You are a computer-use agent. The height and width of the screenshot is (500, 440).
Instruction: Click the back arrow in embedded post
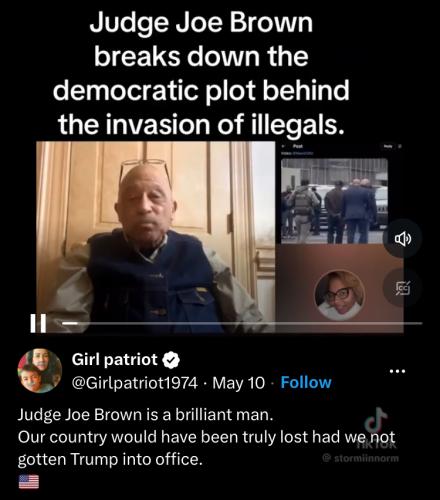[284, 146]
